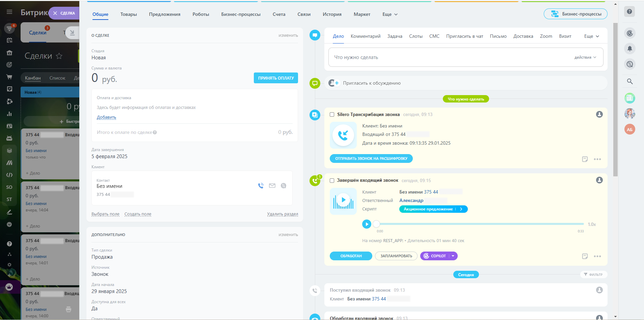Viewport: 644px width, 320px height.
Task: Open the notifications bell in right sidebar
Action: pos(629,49)
